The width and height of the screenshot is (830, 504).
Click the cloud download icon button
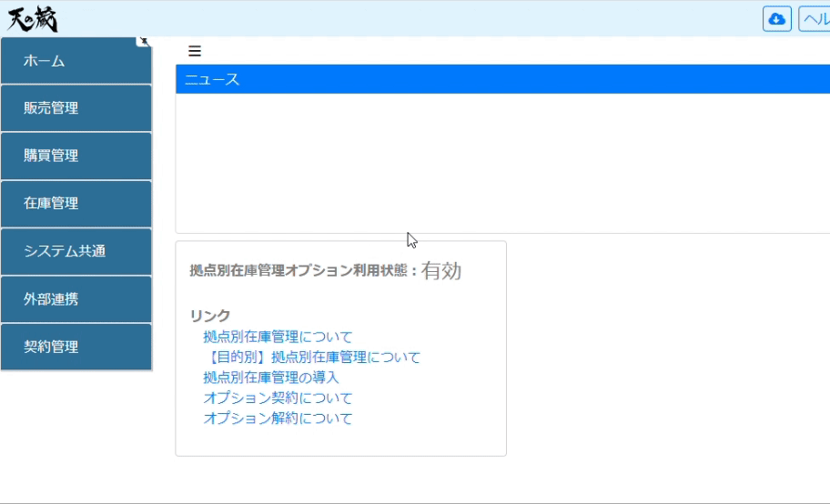(x=776, y=19)
